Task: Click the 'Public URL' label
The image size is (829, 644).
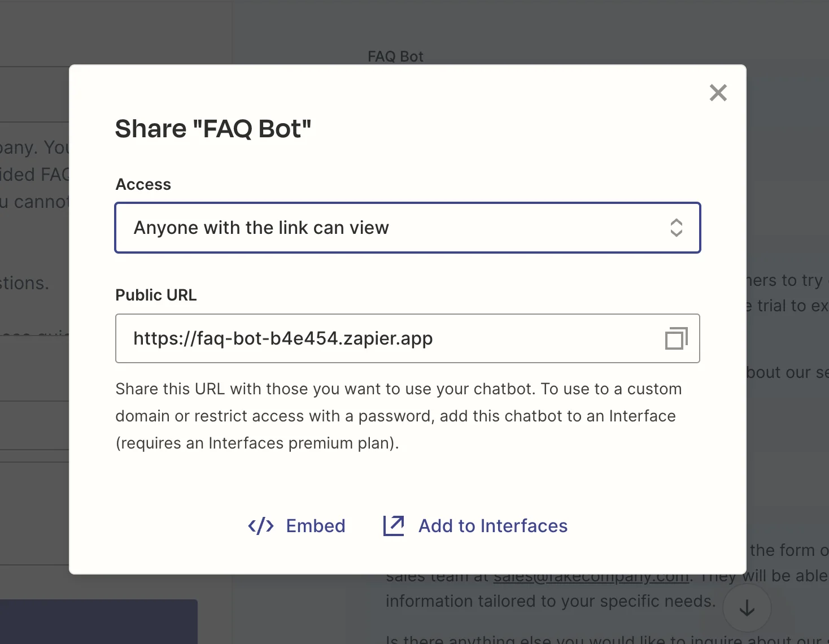Action: pos(156,295)
